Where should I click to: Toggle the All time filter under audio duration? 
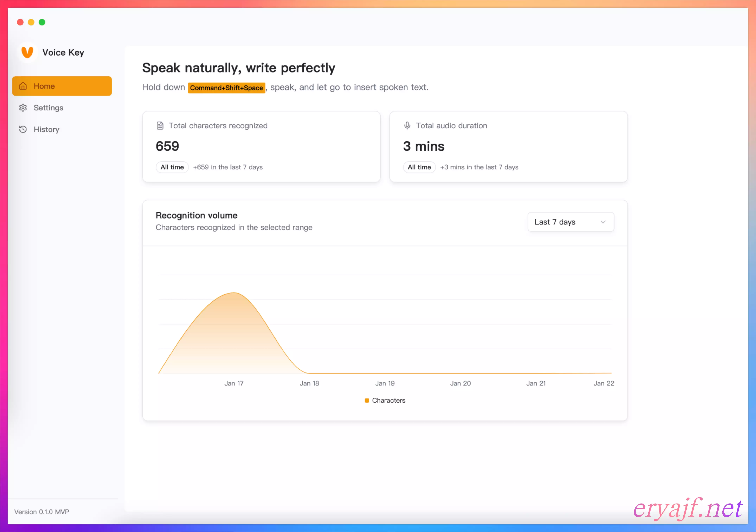pos(419,167)
